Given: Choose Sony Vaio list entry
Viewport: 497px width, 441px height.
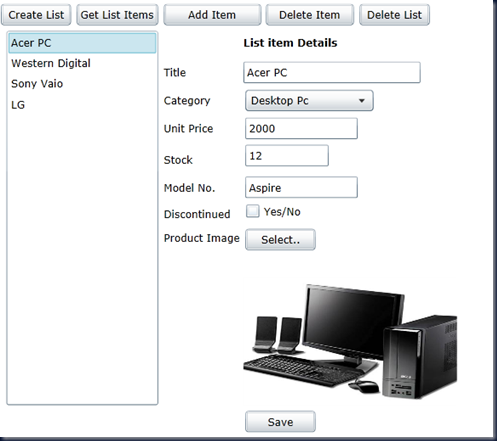Looking at the screenshot, I should [x=82, y=84].
